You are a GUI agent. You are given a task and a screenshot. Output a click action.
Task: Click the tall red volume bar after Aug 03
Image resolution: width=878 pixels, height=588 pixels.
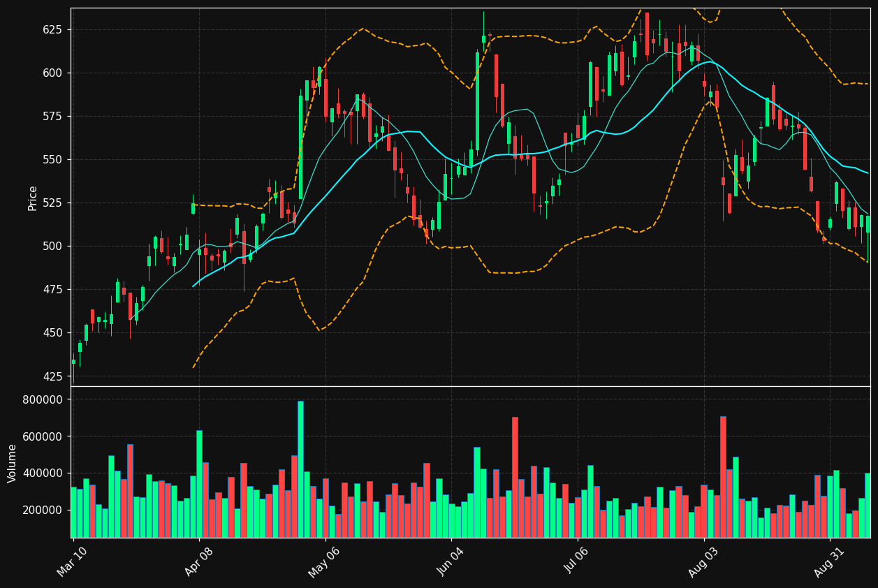click(x=723, y=477)
